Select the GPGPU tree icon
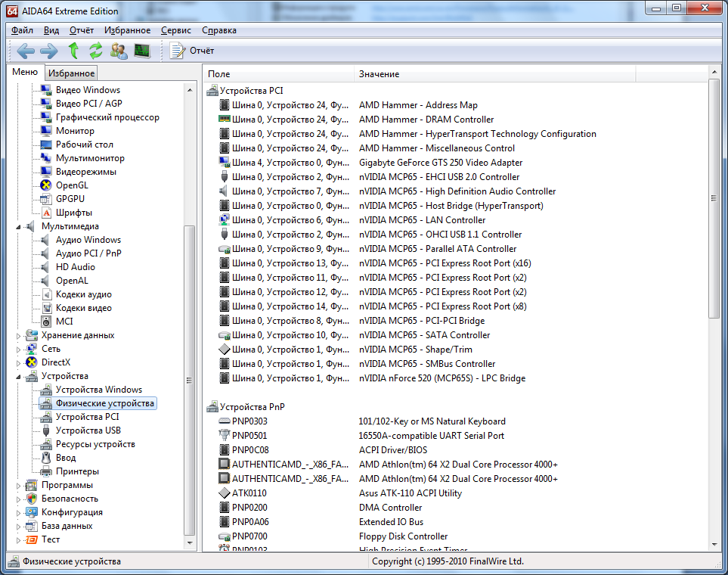Image resolution: width=728 pixels, height=575 pixels. 45,199
